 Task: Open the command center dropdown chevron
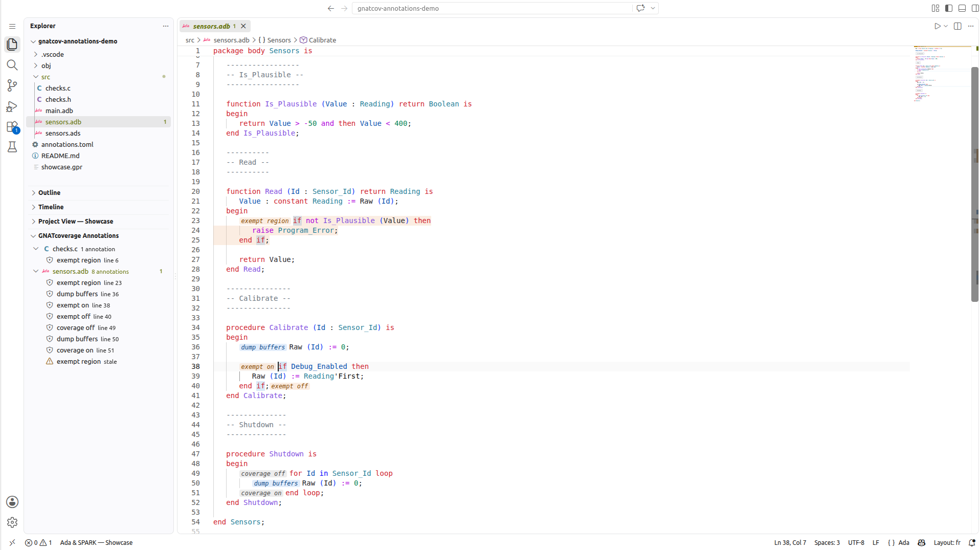(x=653, y=8)
